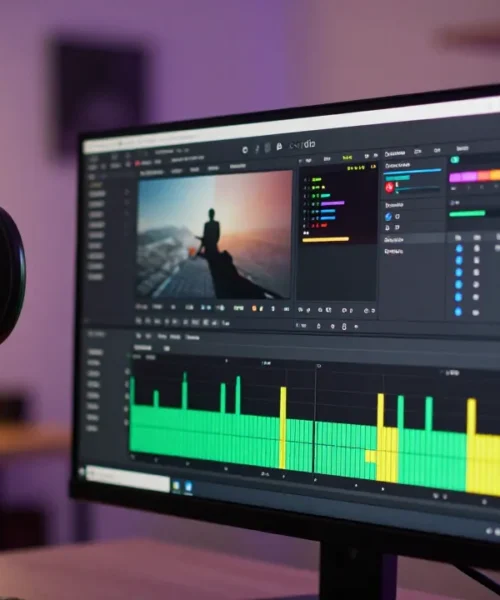The width and height of the screenshot is (500, 600).
Task: Toggle the green switch in top-right panel
Action: pos(454,160)
